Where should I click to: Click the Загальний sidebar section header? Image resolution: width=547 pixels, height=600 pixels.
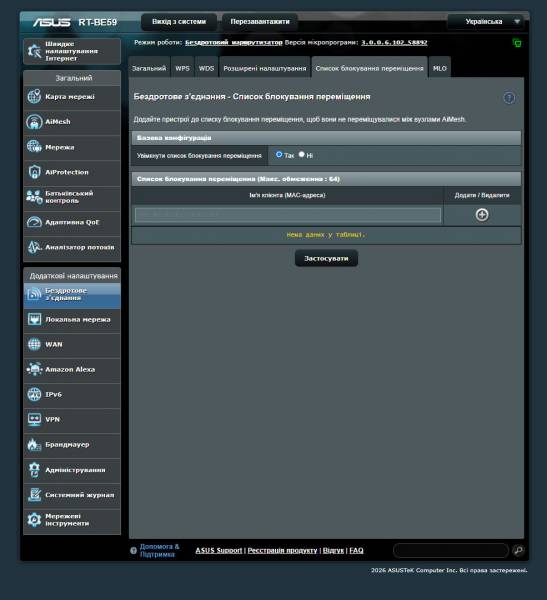pyautogui.click(x=73, y=78)
